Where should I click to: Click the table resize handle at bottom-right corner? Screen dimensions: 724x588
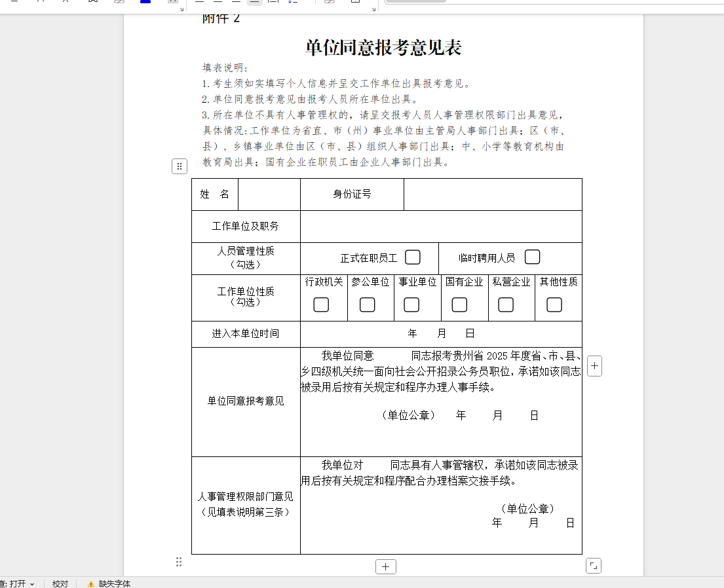593,566
